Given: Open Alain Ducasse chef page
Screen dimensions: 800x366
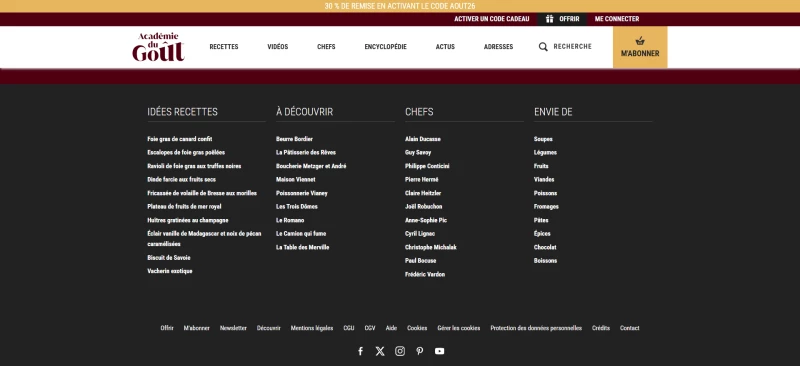Looking at the screenshot, I should coord(423,139).
